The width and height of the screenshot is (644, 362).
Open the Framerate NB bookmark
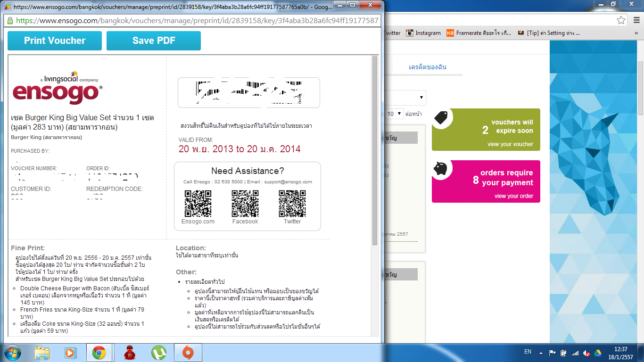coord(479,33)
